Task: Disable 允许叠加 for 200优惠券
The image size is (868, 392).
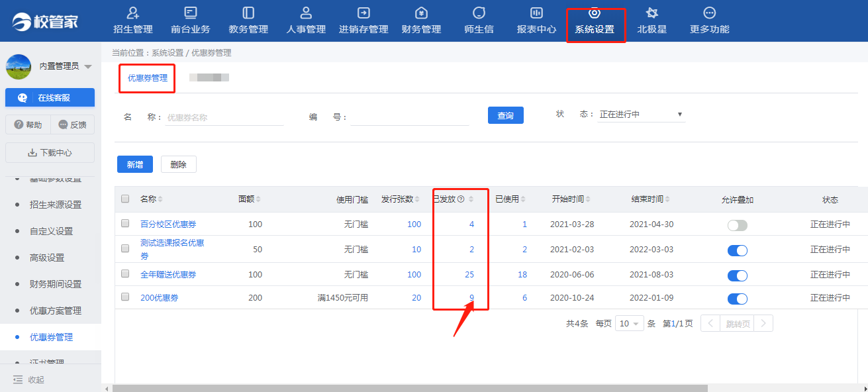Action: [x=738, y=299]
